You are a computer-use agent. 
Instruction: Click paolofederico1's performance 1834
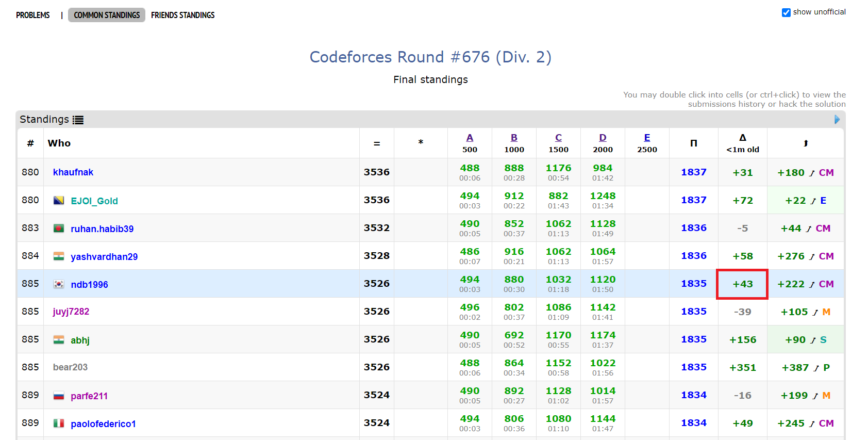coord(694,423)
